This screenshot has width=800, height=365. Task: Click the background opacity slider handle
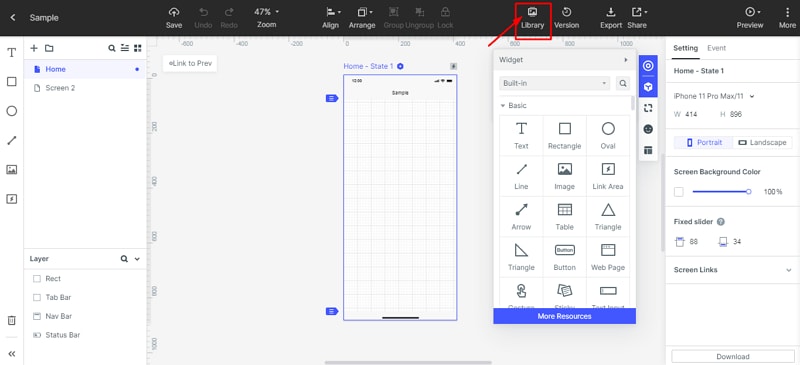748,191
